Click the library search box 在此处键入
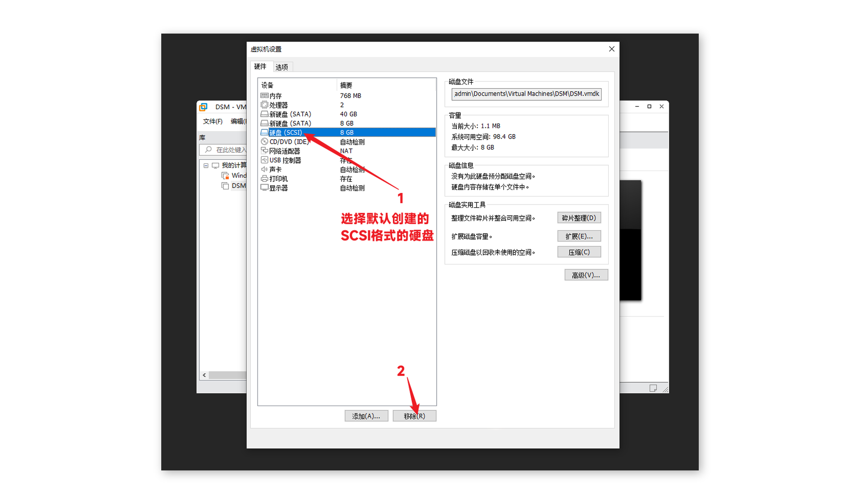Viewport: 860px width, 504px height. (223, 149)
